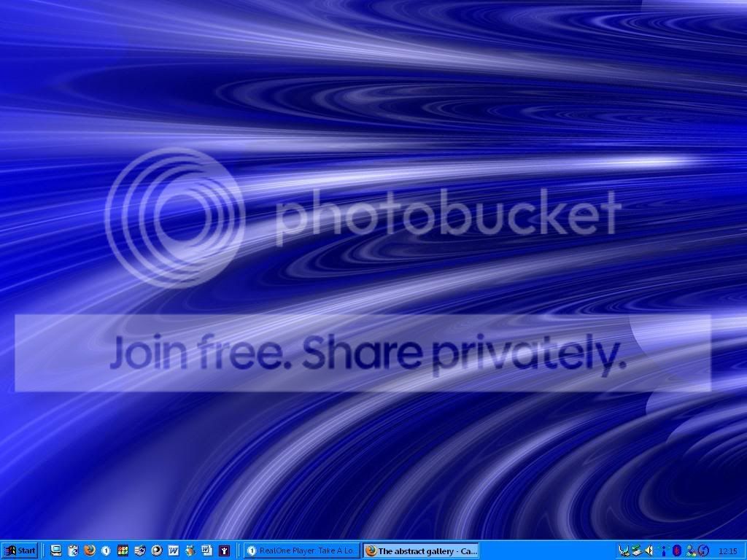Launch the round silver media player icon
Screen dimensions: 747x560
coord(157,551)
